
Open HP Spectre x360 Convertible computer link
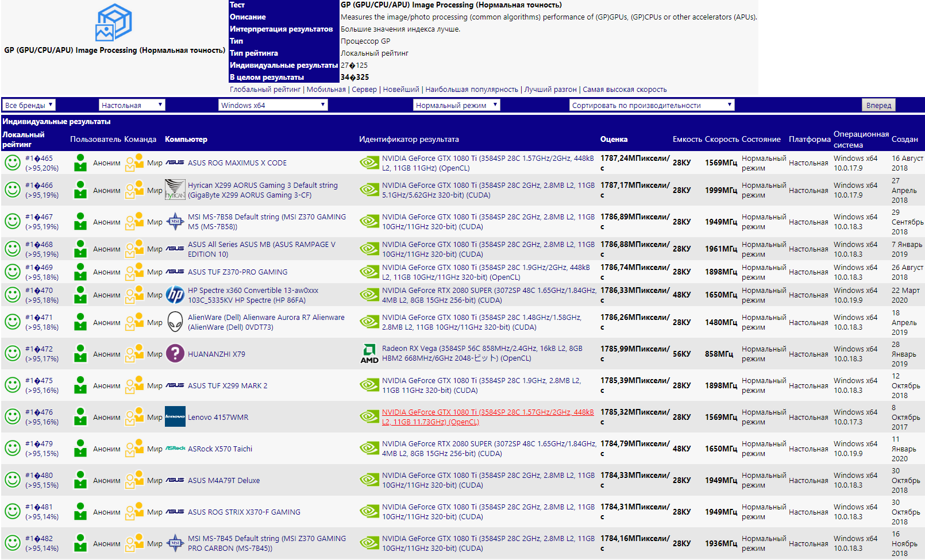(253, 295)
